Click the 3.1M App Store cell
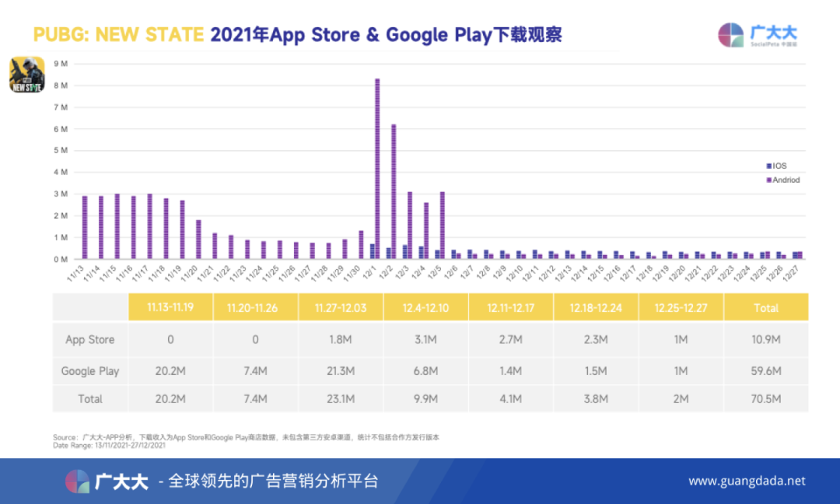840x504 pixels. 426,340
